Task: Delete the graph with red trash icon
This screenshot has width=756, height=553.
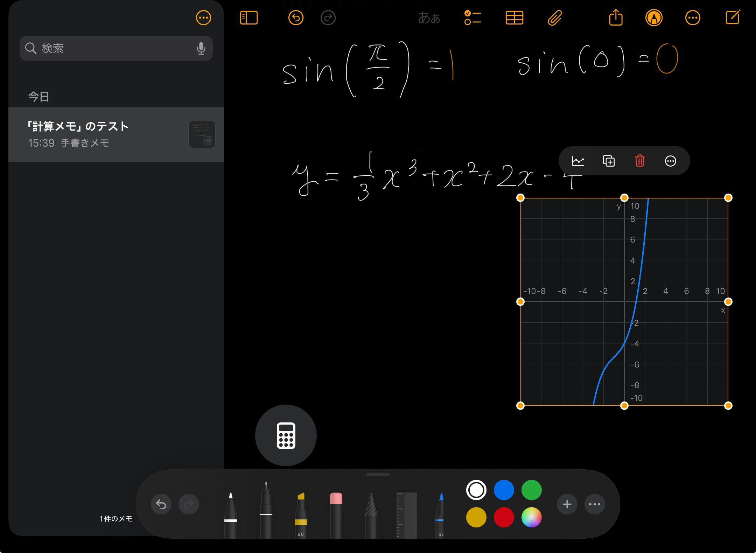Action: tap(639, 161)
